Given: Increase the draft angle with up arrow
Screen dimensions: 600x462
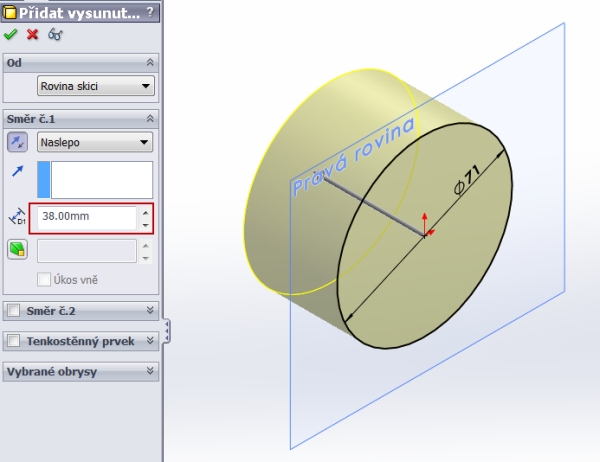Looking at the screenshot, I should tap(145, 246).
